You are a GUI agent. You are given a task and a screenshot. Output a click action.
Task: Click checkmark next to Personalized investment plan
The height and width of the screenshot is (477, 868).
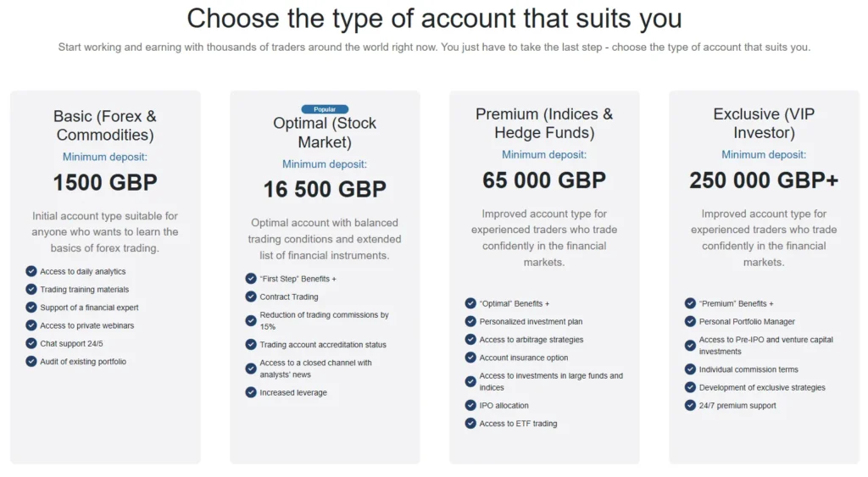pyautogui.click(x=470, y=321)
